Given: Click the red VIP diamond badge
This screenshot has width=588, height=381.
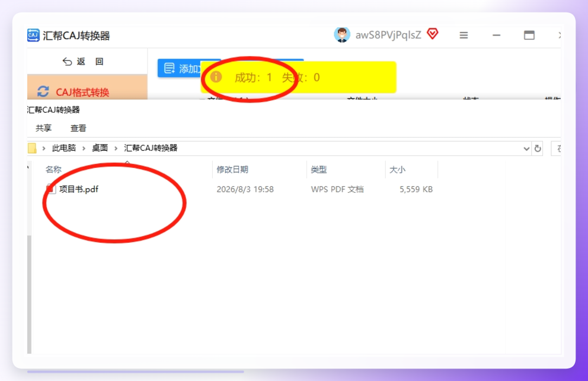Looking at the screenshot, I should (x=432, y=34).
